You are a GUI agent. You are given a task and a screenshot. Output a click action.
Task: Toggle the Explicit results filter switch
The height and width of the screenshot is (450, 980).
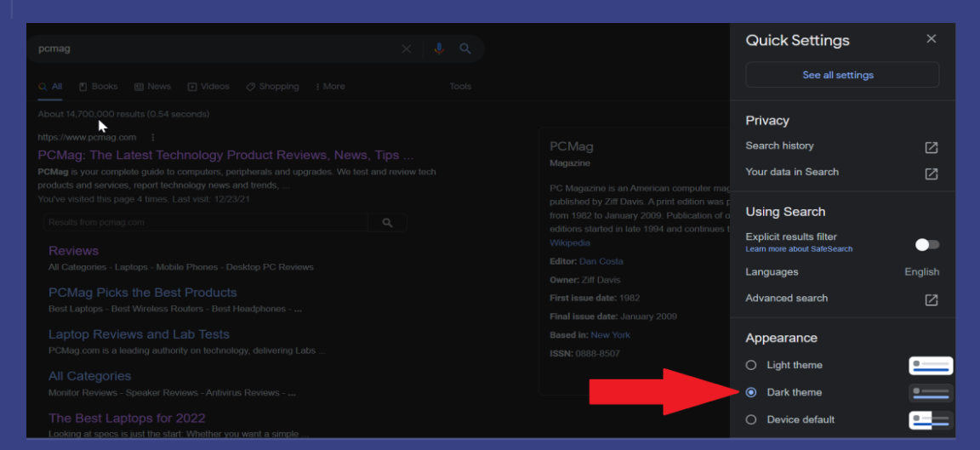(x=927, y=244)
